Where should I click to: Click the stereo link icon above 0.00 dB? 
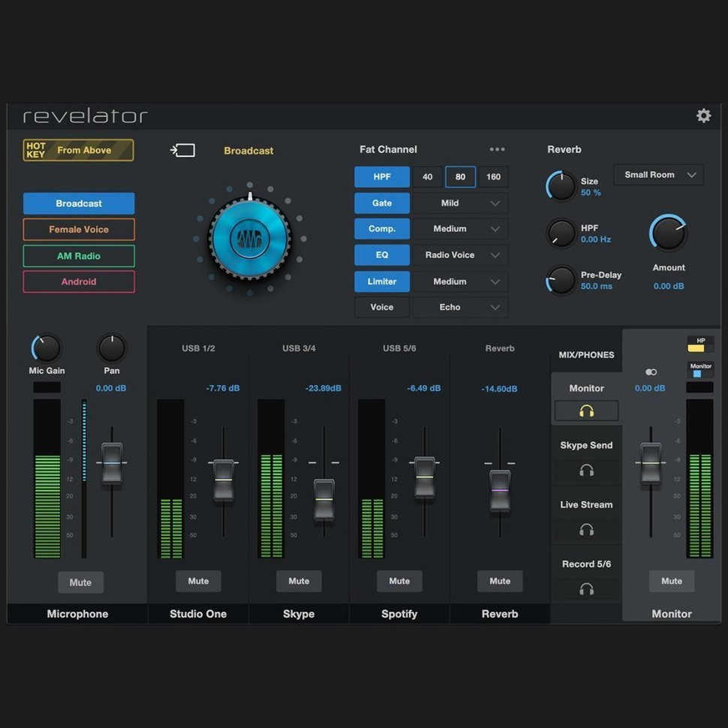pyautogui.click(x=650, y=372)
